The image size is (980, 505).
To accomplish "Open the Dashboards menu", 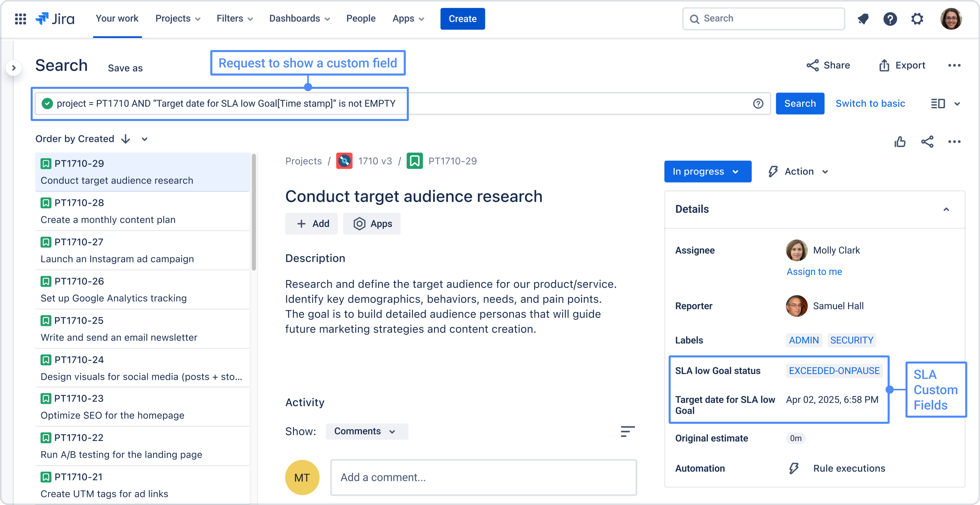I will coord(299,19).
